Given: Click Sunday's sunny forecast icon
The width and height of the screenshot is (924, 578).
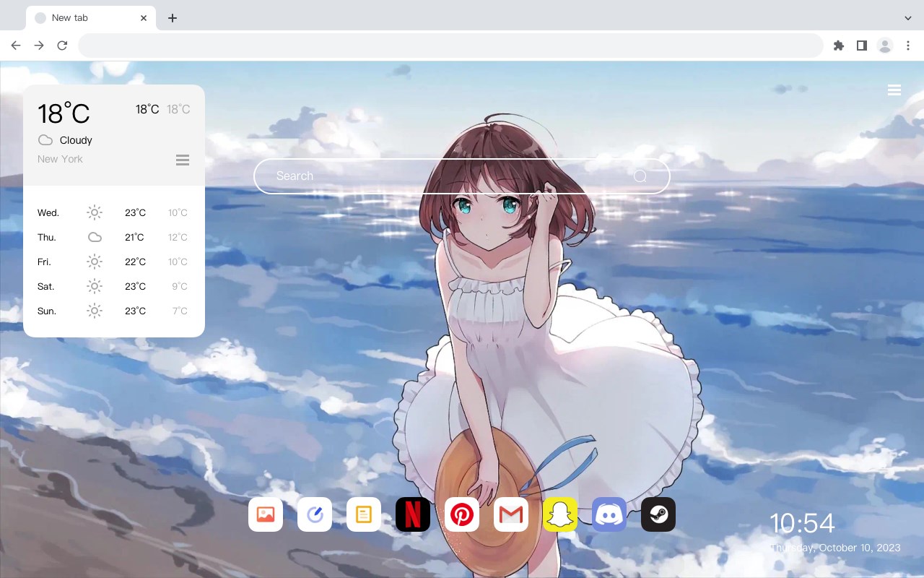Looking at the screenshot, I should pyautogui.click(x=95, y=311).
